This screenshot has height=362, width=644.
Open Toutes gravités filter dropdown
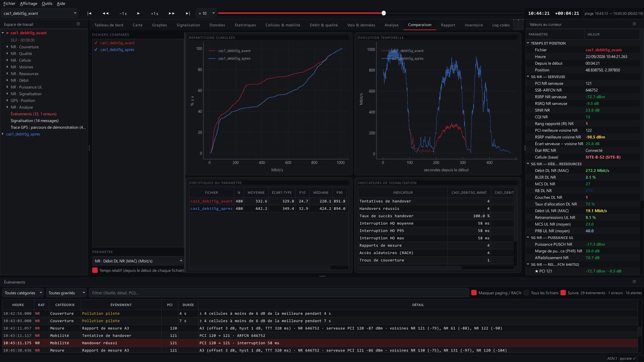66,293
